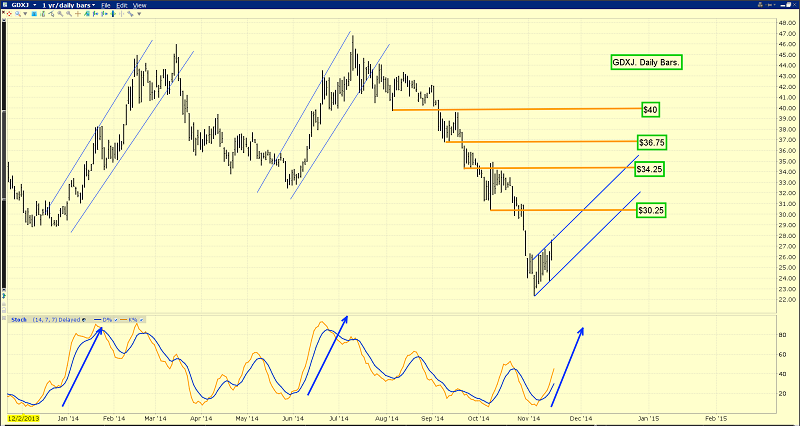
Task: Click the $40 price level label
Action: [x=650, y=109]
